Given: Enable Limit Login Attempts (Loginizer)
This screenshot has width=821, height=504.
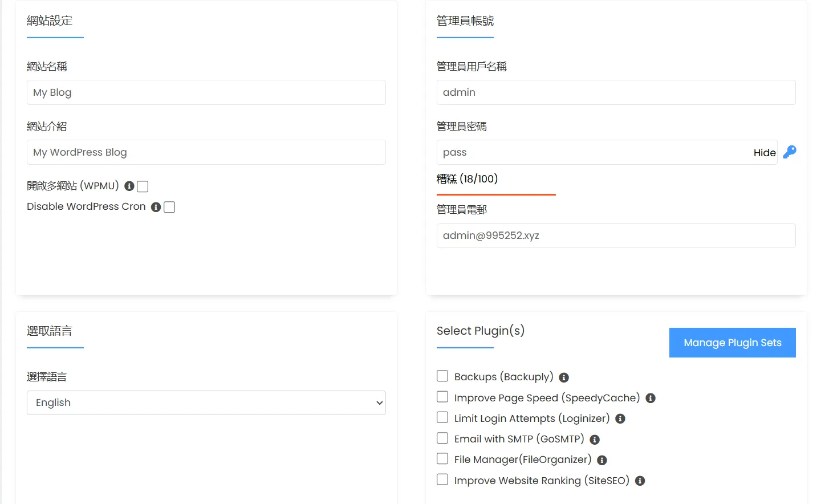Looking at the screenshot, I should pyautogui.click(x=442, y=417).
